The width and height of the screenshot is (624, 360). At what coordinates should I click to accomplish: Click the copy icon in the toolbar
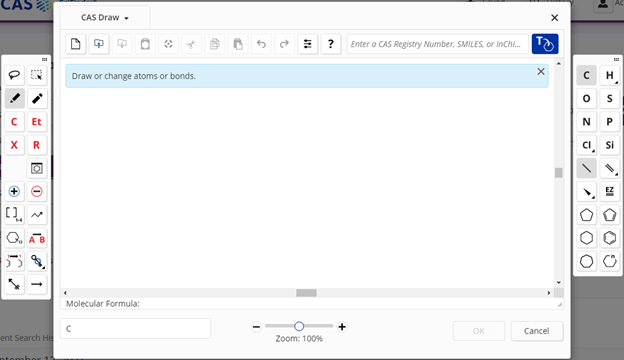point(214,44)
